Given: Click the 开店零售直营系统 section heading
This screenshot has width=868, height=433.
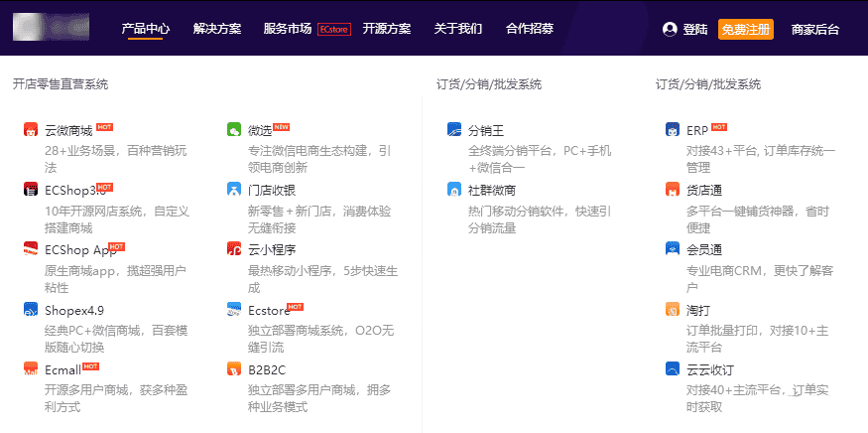Looking at the screenshot, I should pyautogui.click(x=61, y=84).
